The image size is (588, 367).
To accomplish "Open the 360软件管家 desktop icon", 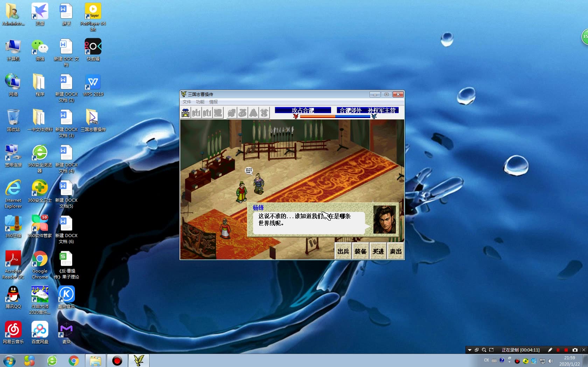I will (x=40, y=227).
